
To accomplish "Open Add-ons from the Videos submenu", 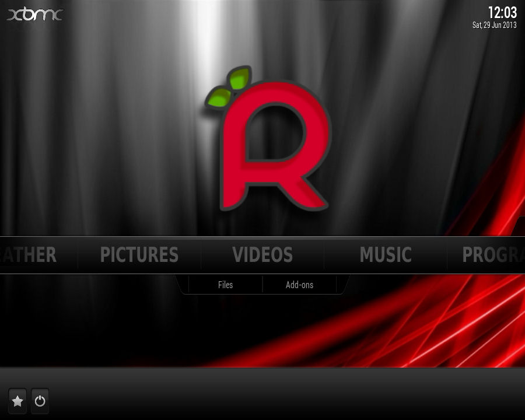I will click(299, 285).
